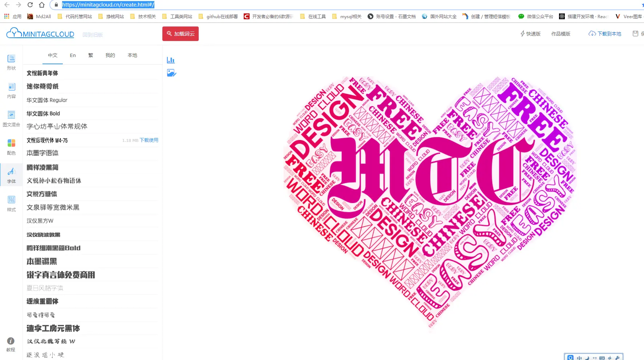The width and height of the screenshot is (644, 360).
Task: Click the bar chart icon beside the font list
Action: (171, 60)
